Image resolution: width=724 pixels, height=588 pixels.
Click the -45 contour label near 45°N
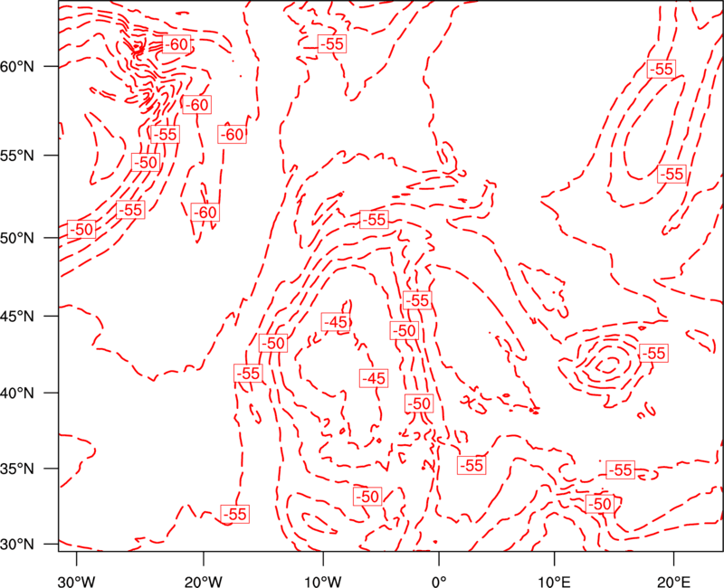(x=335, y=322)
